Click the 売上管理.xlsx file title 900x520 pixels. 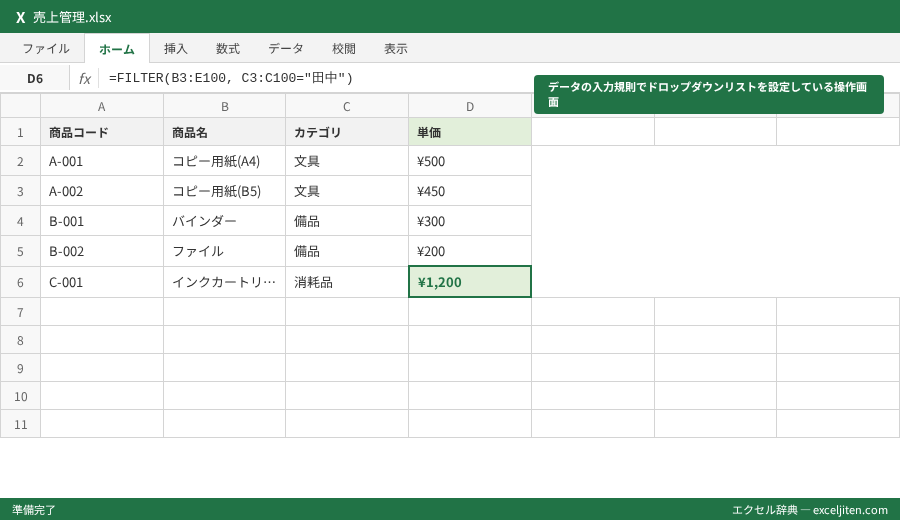coord(72,17)
